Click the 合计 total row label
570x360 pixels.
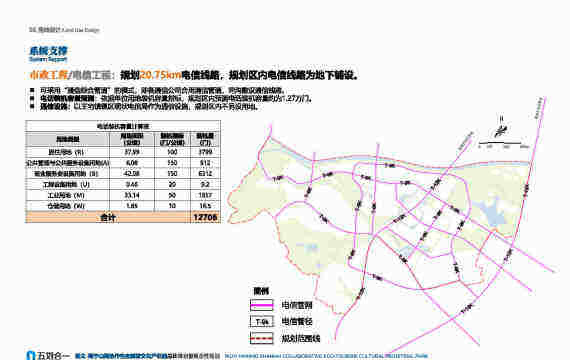point(108,217)
